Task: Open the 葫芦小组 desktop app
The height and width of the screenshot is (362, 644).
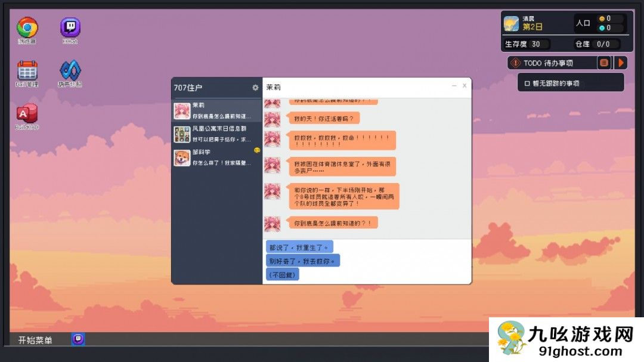Action: (x=71, y=71)
